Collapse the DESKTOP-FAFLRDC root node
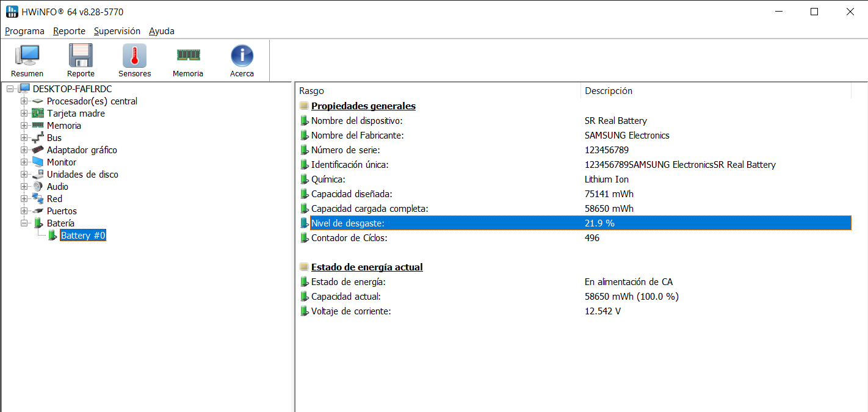This screenshot has width=868, height=412. 10,89
